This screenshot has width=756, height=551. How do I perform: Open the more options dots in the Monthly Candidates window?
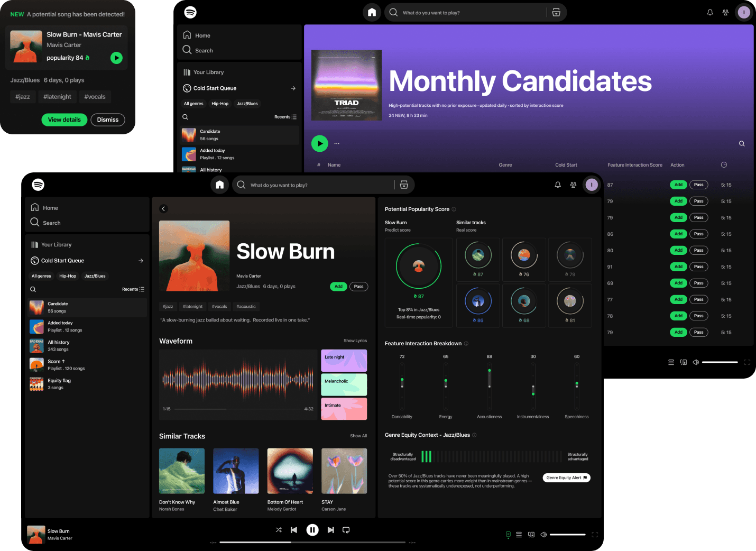point(337,143)
